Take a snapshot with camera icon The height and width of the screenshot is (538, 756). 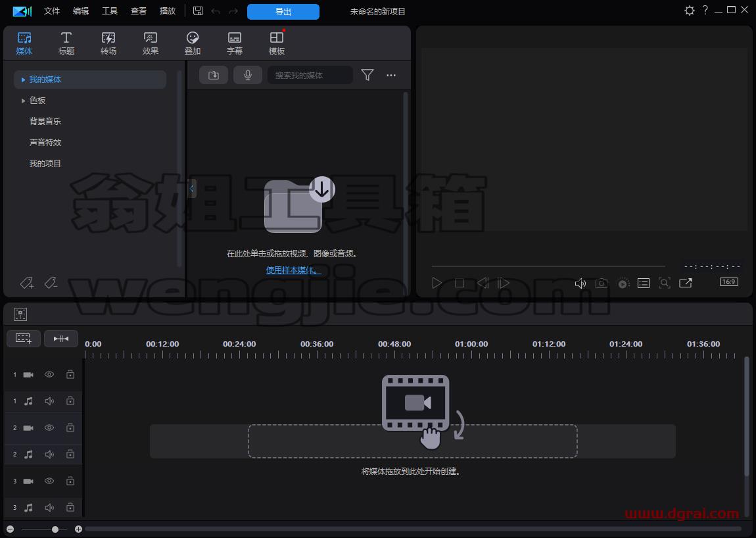click(602, 283)
